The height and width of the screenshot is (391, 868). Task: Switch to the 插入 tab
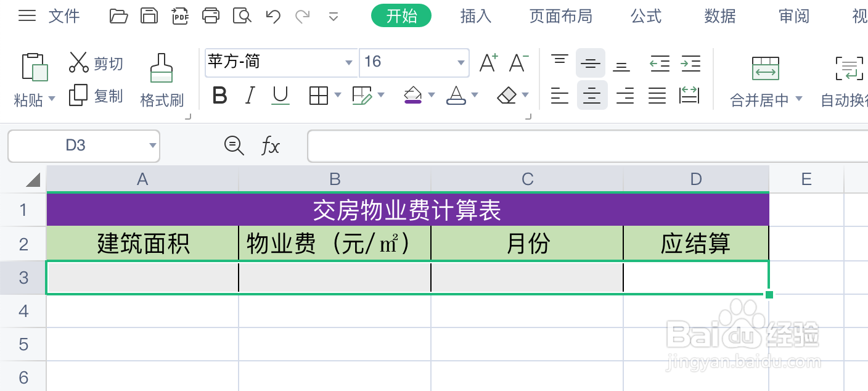coord(476,16)
